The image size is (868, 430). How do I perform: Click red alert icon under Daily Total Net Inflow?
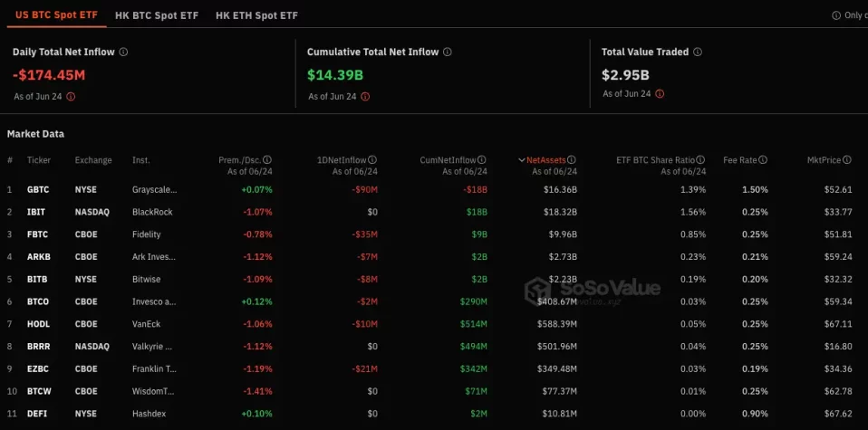(x=72, y=96)
